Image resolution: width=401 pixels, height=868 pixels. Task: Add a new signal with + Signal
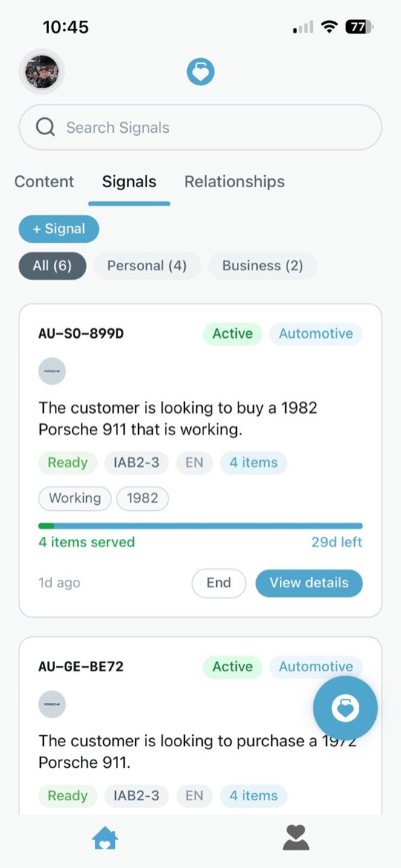(x=59, y=229)
